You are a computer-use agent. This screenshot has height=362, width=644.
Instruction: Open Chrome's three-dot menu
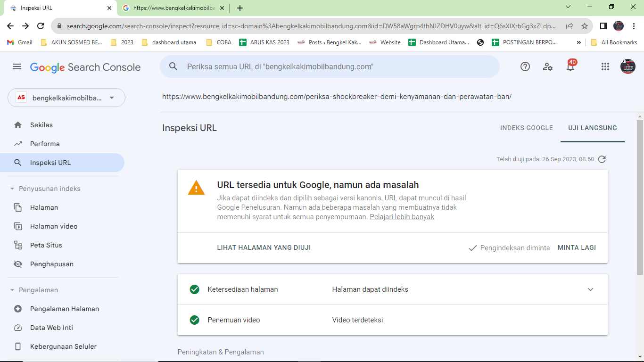pyautogui.click(x=634, y=26)
